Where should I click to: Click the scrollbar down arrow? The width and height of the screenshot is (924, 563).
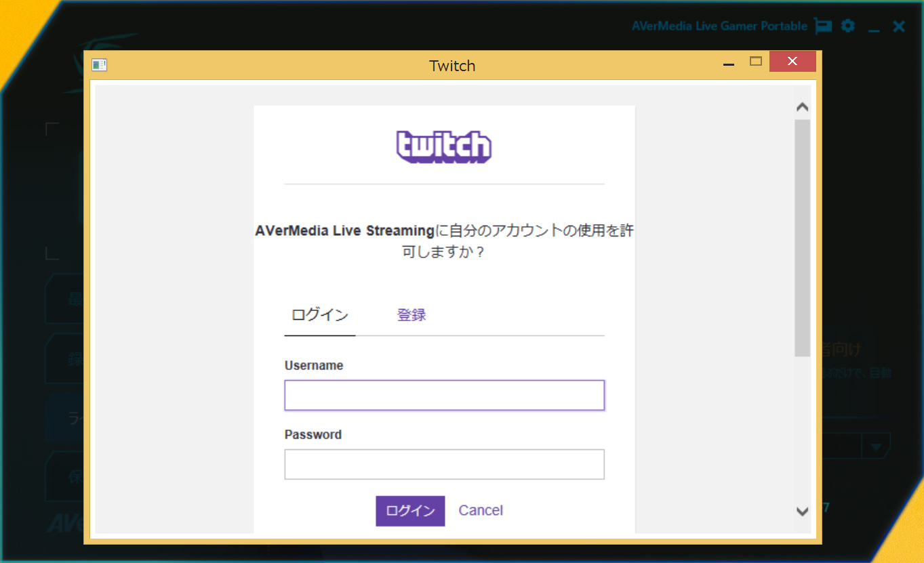(x=802, y=512)
